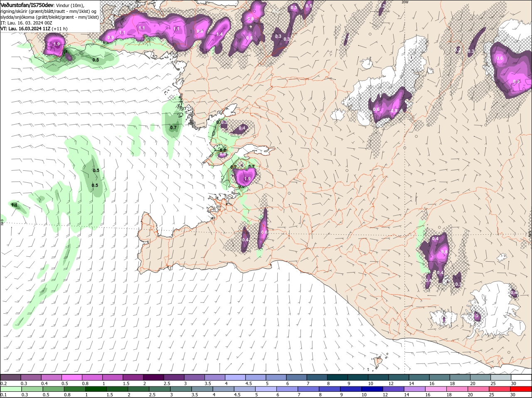This screenshot has width=532, height=398.
Task: Click the Veðurstofan/IS750dev title text
Action: click(x=27, y=5)
